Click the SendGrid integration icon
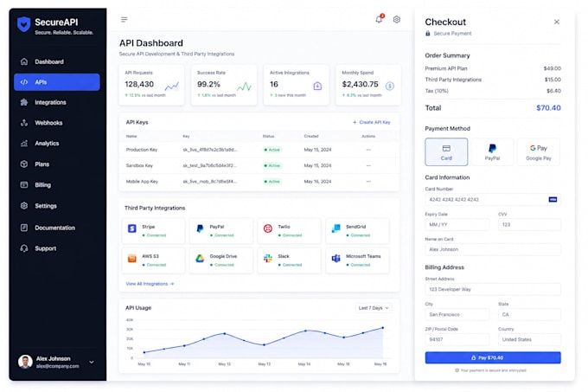Image resolution: width=588 pixels, height=392 pixels. pos(336,228)
